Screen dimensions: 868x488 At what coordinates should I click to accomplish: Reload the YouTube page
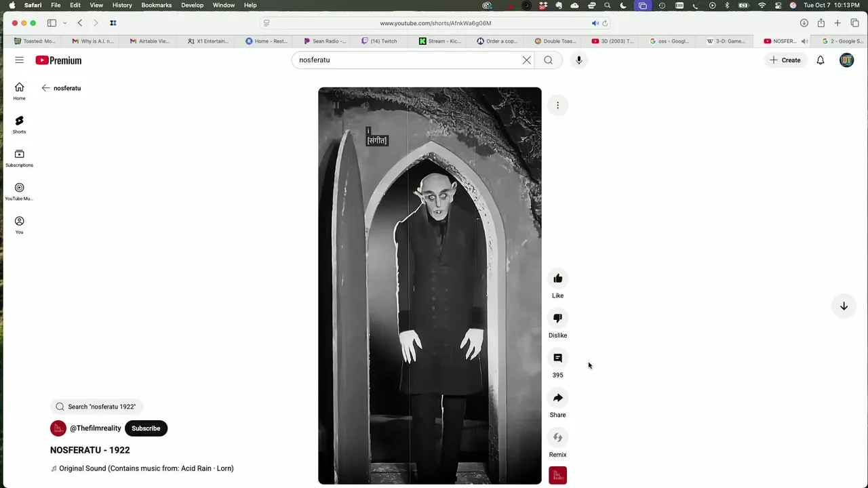pyautogui.click(x=605, y=23)
